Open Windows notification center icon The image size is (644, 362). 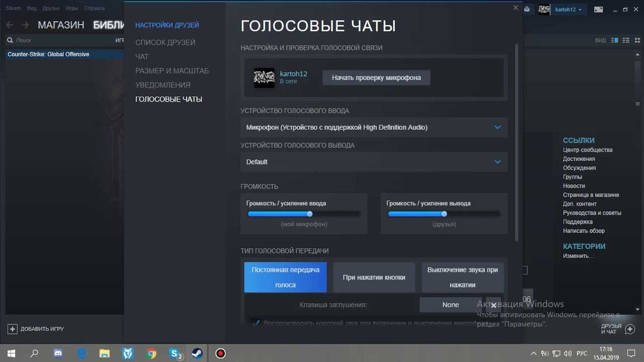coord(631,353)
